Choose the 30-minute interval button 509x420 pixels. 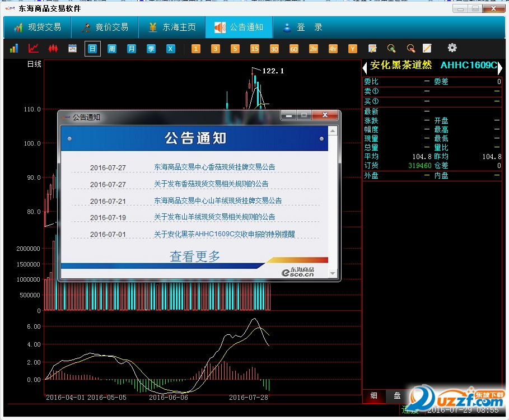click(274, 49)
